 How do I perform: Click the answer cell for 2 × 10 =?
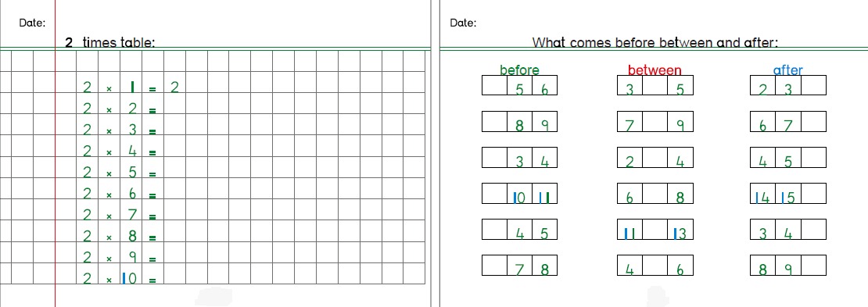174,273
